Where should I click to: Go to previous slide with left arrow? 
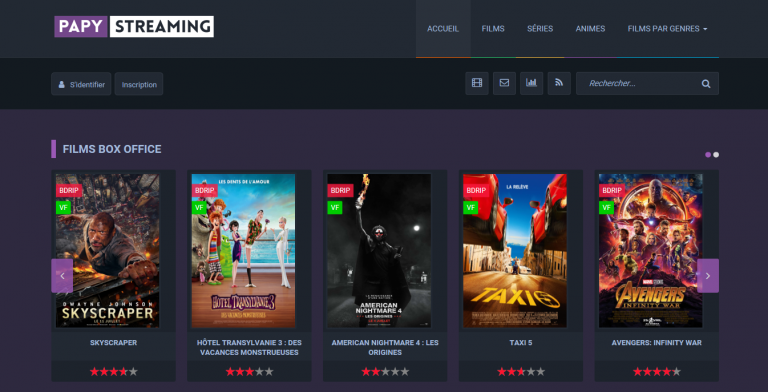(x=62, y=276)
